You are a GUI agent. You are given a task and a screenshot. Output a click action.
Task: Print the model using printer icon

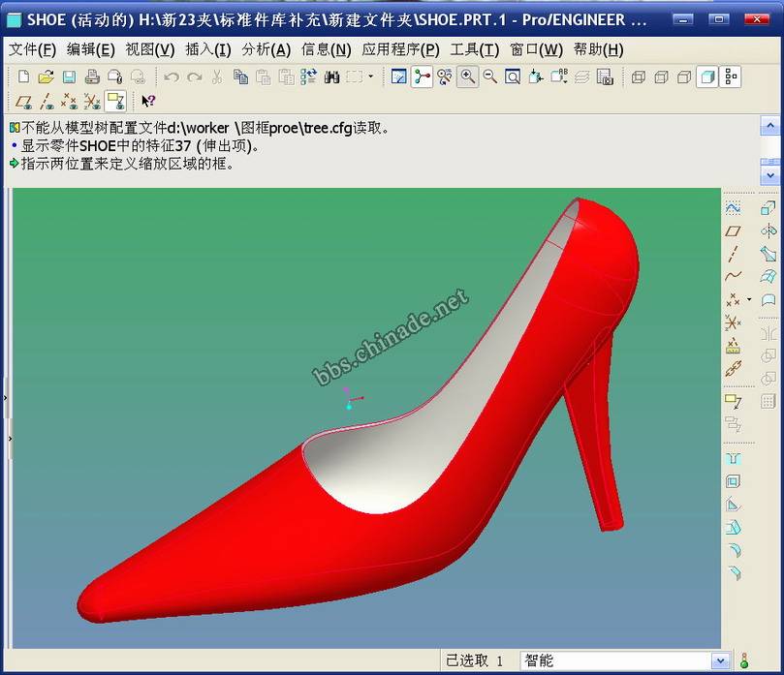[x=92, y=77]
